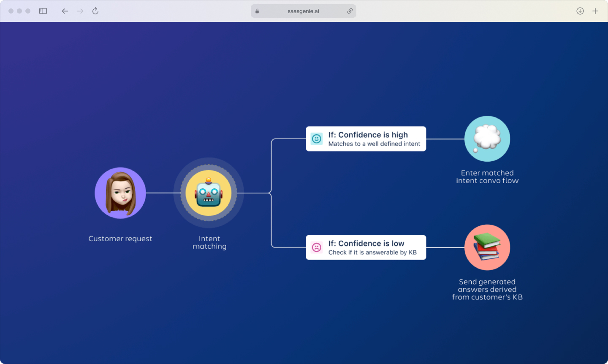Click the 'Send generated answers' label

tap(487, 289)
